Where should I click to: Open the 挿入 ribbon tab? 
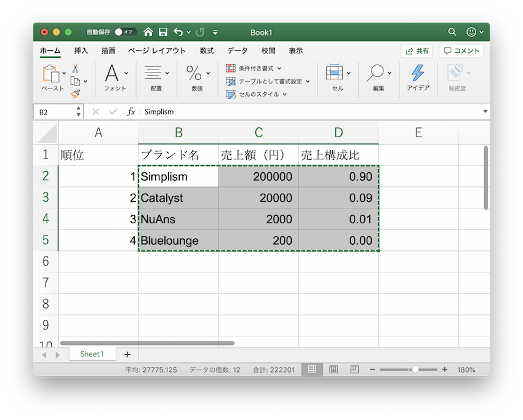coord(81,50)
